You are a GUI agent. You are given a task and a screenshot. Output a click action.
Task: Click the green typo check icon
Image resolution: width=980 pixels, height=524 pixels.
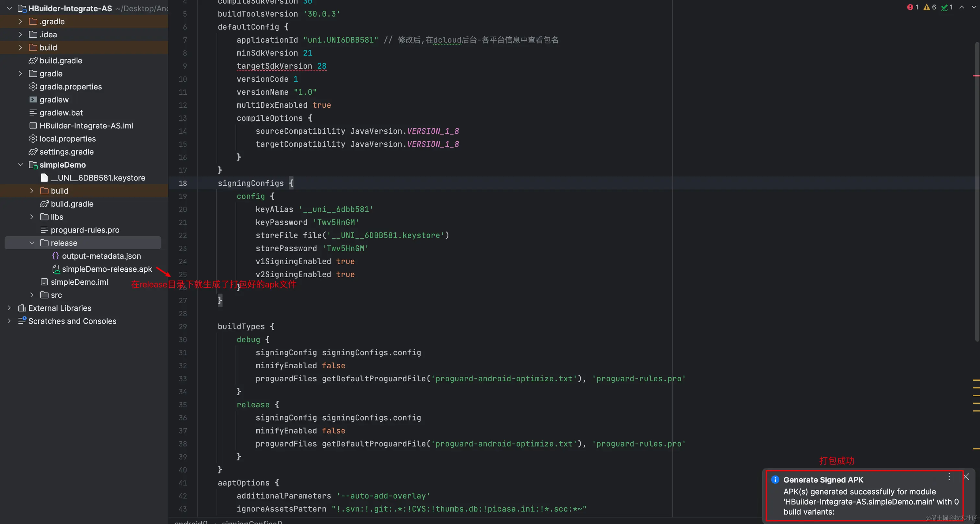944,7
